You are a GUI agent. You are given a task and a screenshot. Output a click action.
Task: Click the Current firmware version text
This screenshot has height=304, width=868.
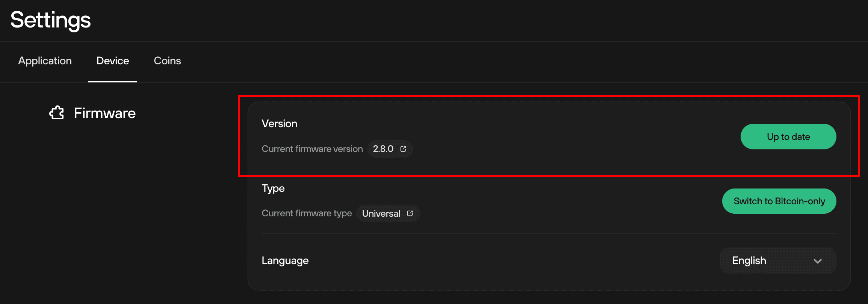[312, 149]
